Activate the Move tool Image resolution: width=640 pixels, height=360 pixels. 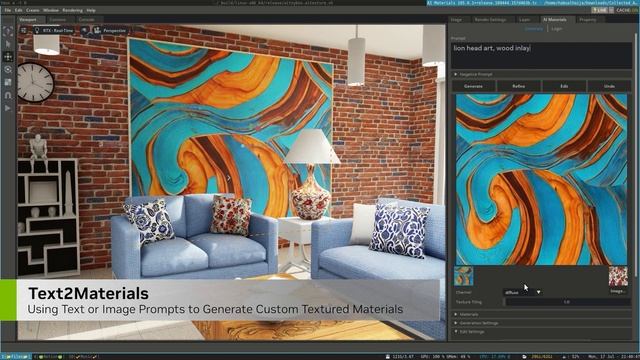(x=8, y=57)
